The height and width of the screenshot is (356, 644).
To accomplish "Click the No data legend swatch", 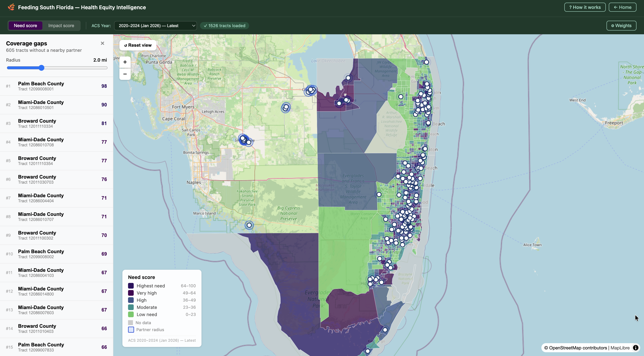I will 130,323.
